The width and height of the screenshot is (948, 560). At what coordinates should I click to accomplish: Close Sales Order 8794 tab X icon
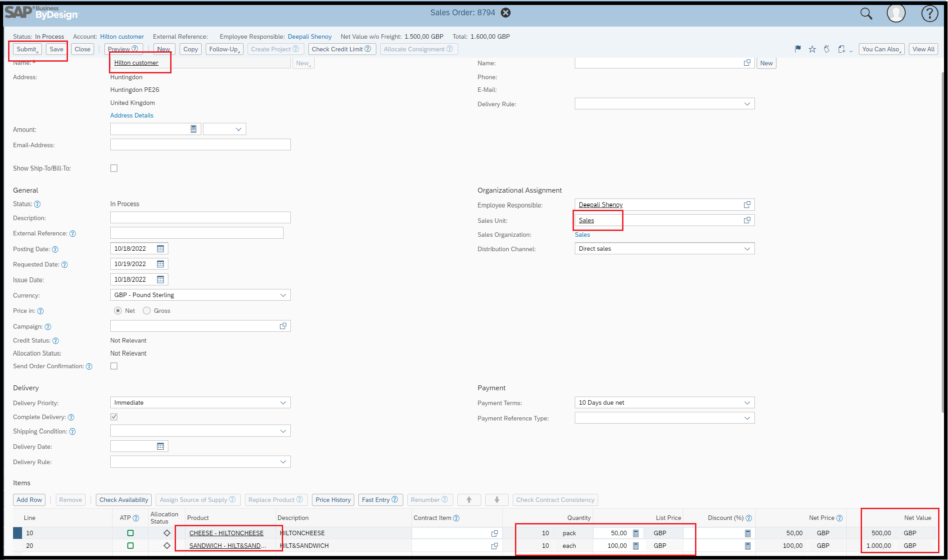[506, 13]
